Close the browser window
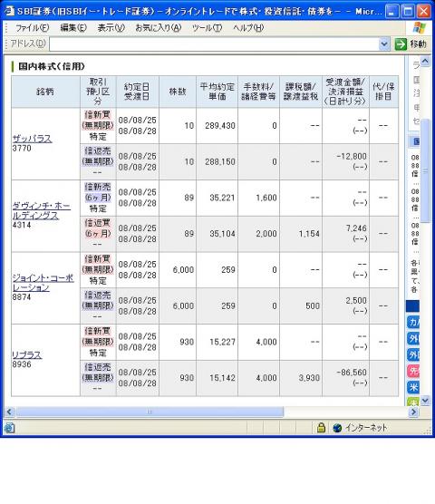435x504 pixels. pyautogui.click(x=424, y=12)
